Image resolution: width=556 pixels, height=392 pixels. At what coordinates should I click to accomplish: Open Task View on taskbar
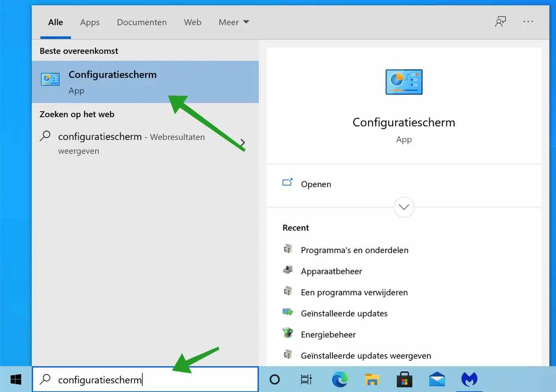pyautogui.click(x=306, y=379)
